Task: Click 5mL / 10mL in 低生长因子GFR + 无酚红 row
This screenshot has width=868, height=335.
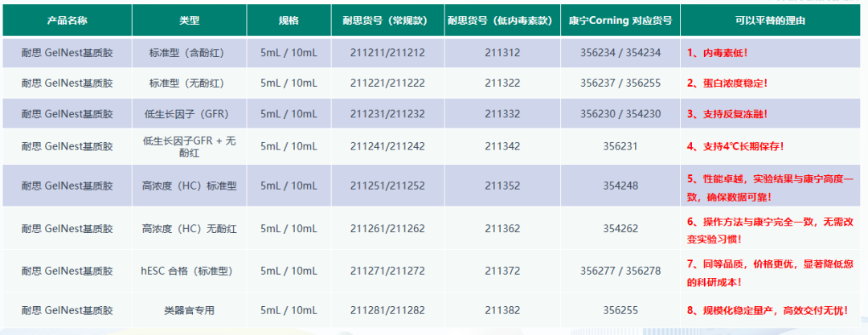Action: point(289,147)
